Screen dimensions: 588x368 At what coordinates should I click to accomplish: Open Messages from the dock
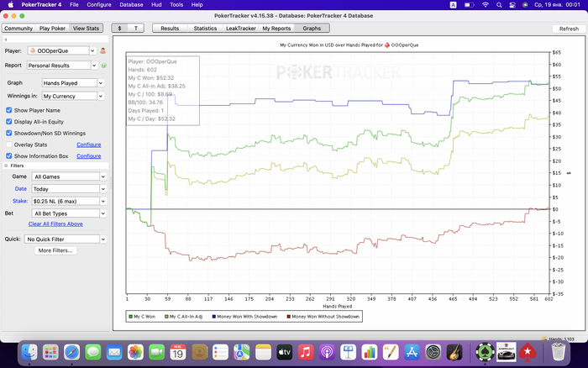(x=93, y=352)
